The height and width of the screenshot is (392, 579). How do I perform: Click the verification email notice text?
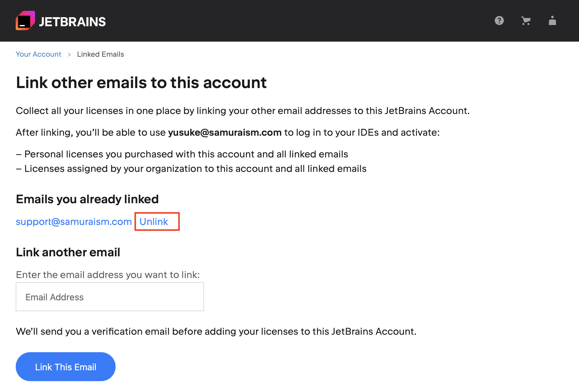click(x=216, y=331)
